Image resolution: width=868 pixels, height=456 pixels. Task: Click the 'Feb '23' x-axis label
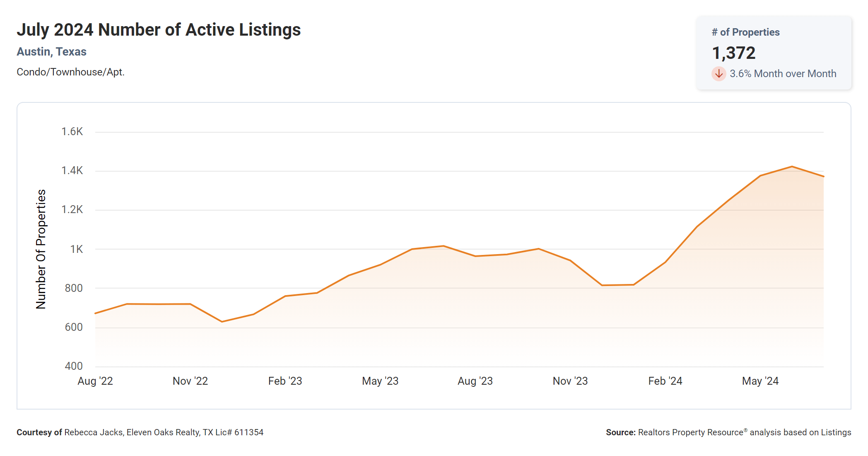click(285, 381)
